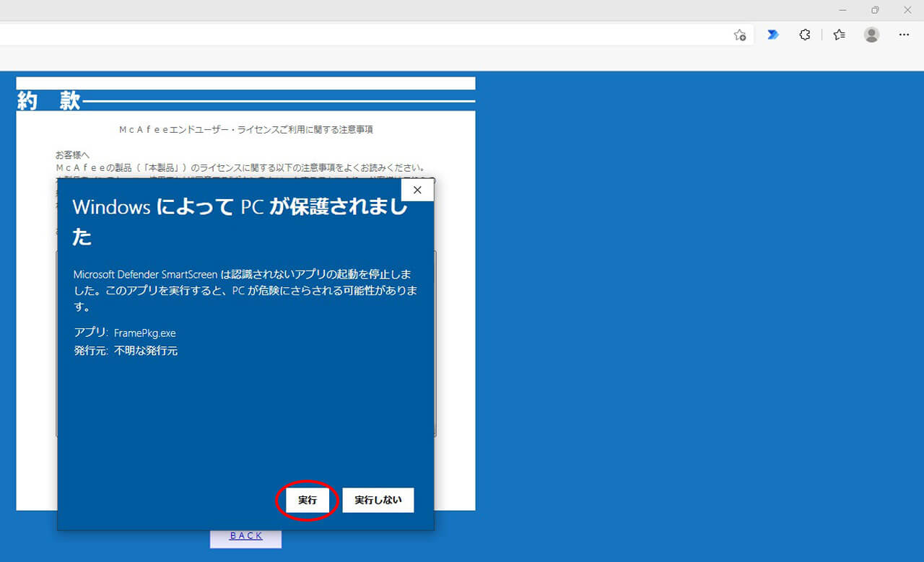924x562 pixels.
Task: Close the SmartScreen dialog with the X
Action: (x=417, y=190)
